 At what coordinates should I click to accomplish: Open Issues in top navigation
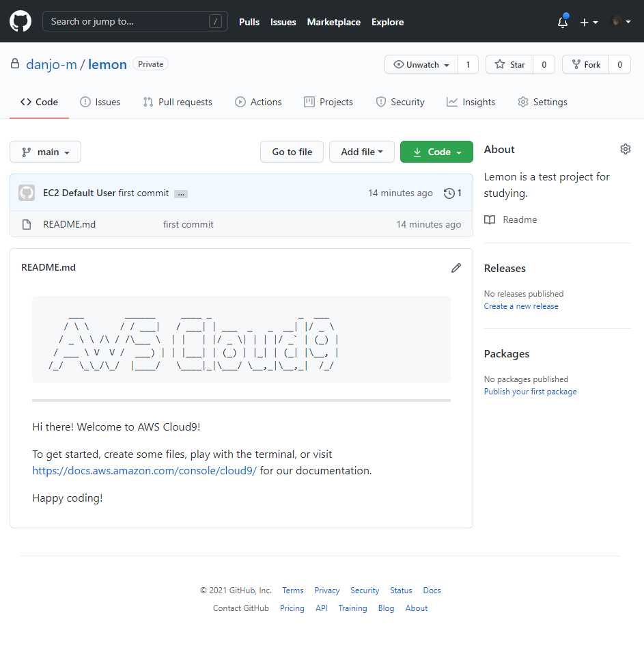click(283, 22)
